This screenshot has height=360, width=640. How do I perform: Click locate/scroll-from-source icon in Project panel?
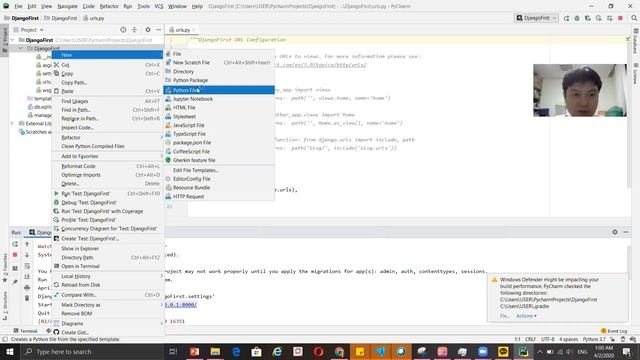123,30
